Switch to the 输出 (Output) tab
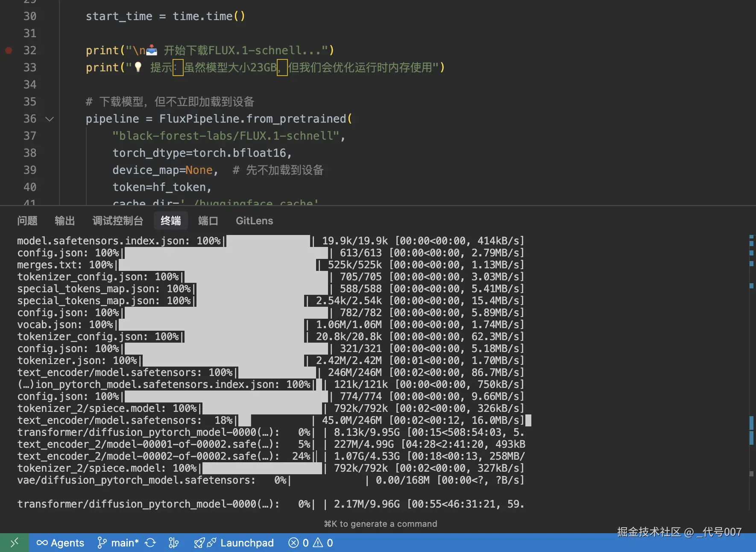 tap(65, 220)
